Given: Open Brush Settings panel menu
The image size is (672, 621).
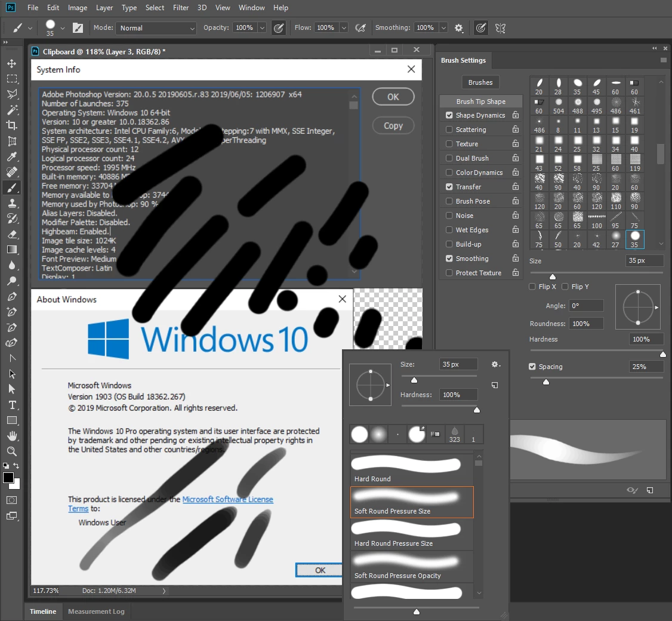Looking at the screenshot, I should coord(664,60).
